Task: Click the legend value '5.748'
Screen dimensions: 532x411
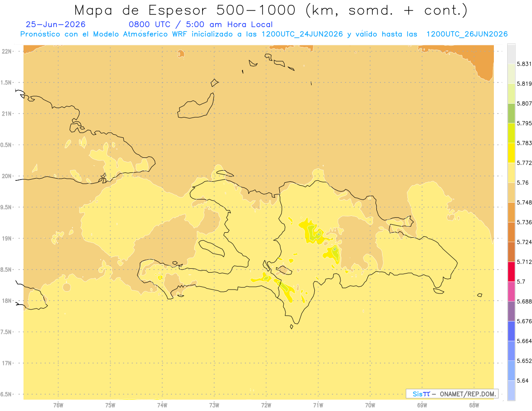Action: 524,202
